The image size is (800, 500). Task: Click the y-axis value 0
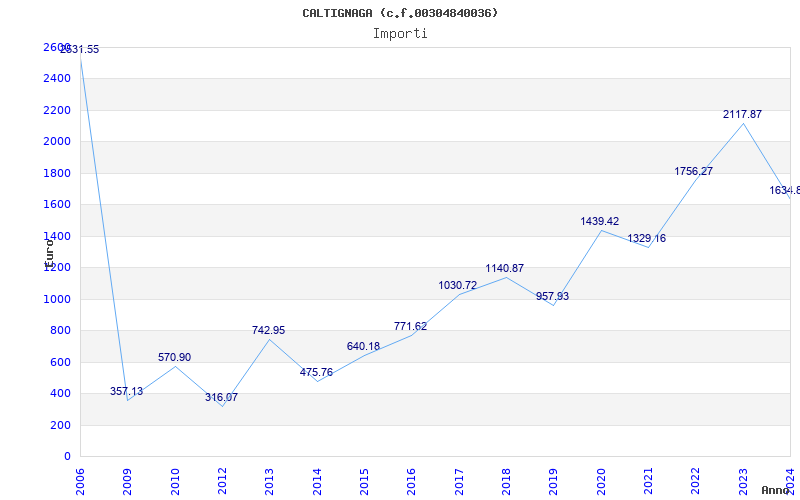tap(67, 457)
